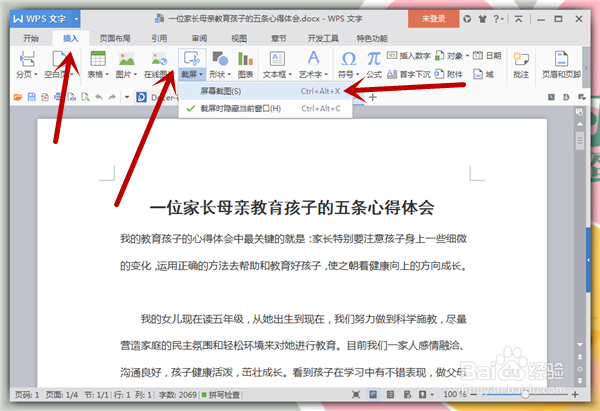600x411 pixels.
Task: Choose 屏幕截图(S) from the menu
Action: click(x=266, y=91)
